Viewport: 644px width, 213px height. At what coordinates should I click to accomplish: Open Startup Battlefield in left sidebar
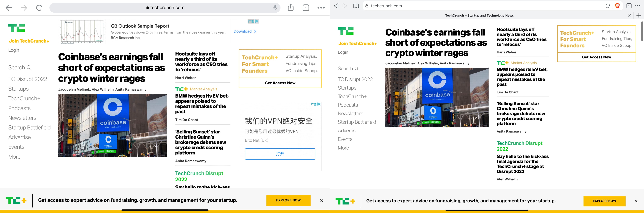pyautogui.click(x=29, y=128)
